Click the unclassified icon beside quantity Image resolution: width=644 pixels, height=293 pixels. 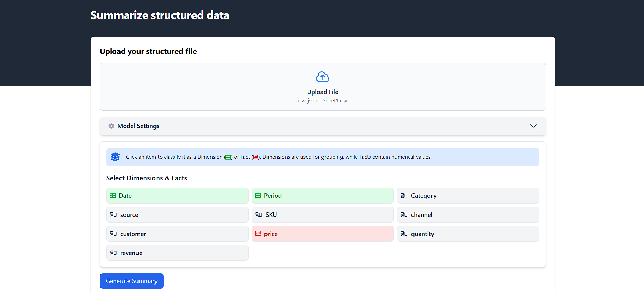coord(404,234)
